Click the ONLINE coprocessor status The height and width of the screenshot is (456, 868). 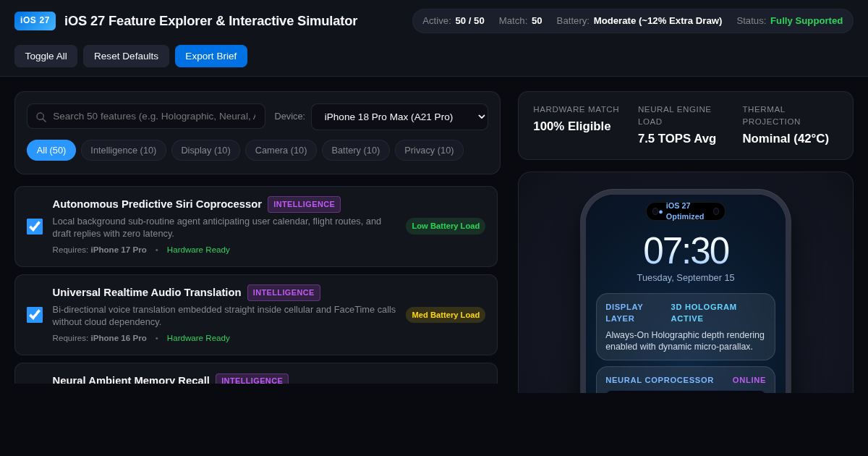(749, 380)
